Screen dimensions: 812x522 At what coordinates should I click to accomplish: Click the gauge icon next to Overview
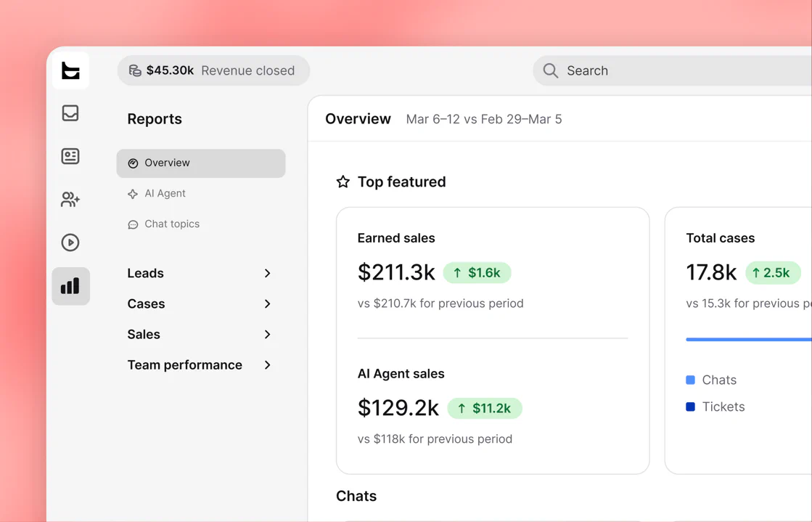(133, 163)
